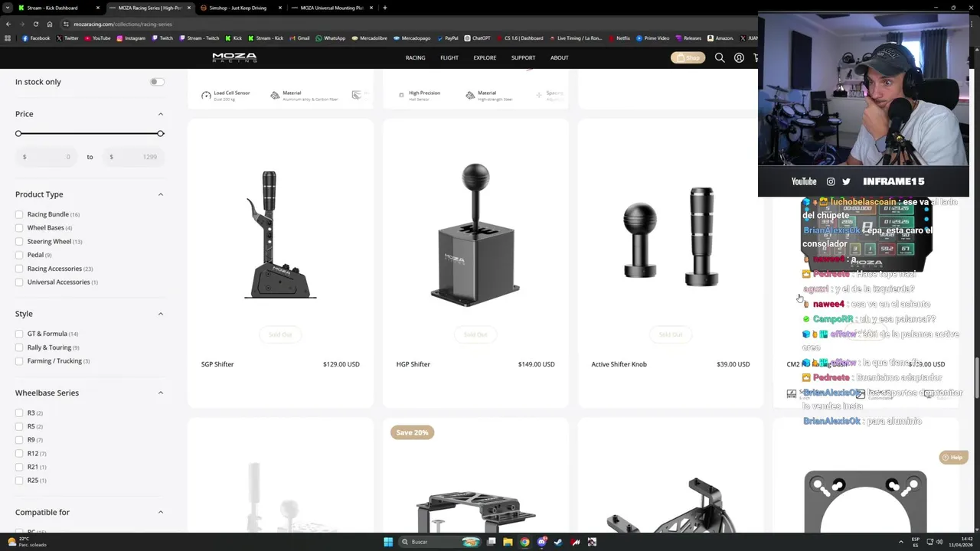This screenshot has height=551, width=980.
Task: Open the SUPPORT menu
Action: 524,57
